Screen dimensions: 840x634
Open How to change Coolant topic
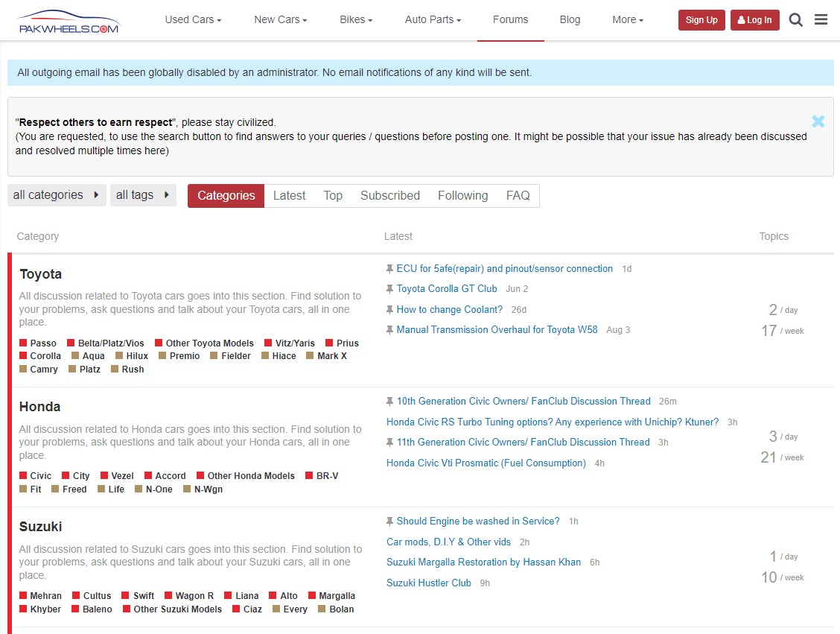pos(450,310)
